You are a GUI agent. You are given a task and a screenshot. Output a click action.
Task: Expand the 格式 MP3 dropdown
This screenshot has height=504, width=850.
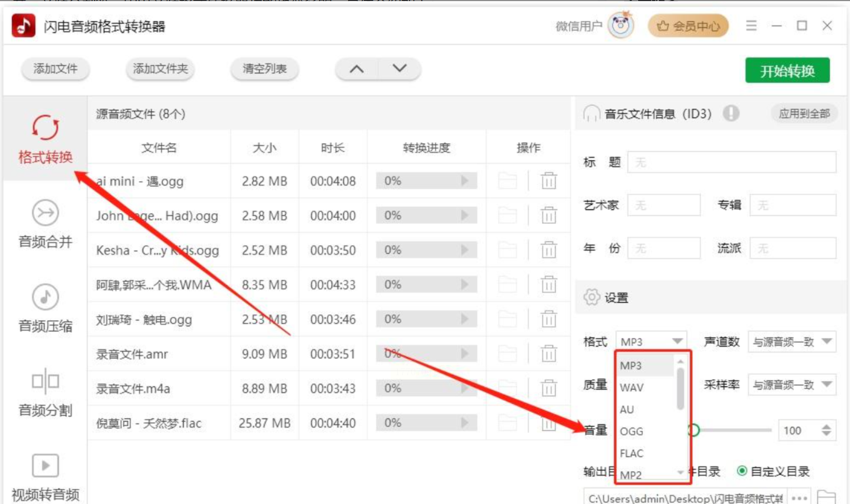click(x=651, y=342)
